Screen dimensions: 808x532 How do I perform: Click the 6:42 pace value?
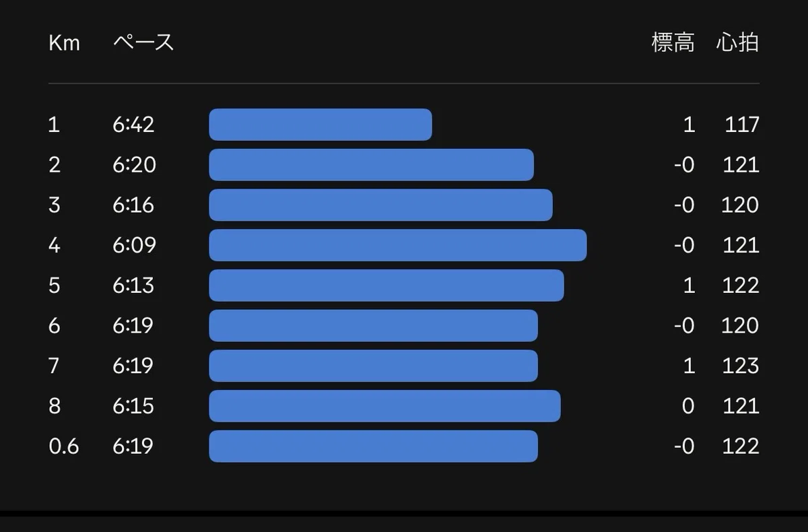[x=133, y=125]
